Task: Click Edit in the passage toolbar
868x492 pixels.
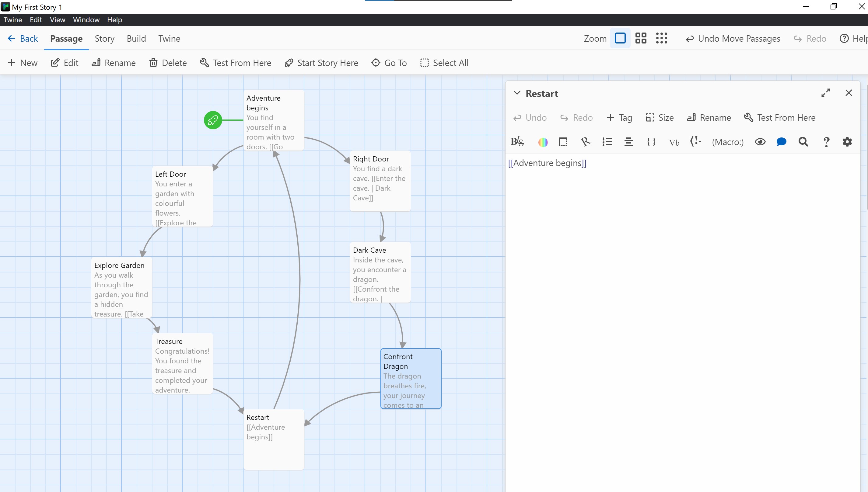Action: tap(64, 63)
